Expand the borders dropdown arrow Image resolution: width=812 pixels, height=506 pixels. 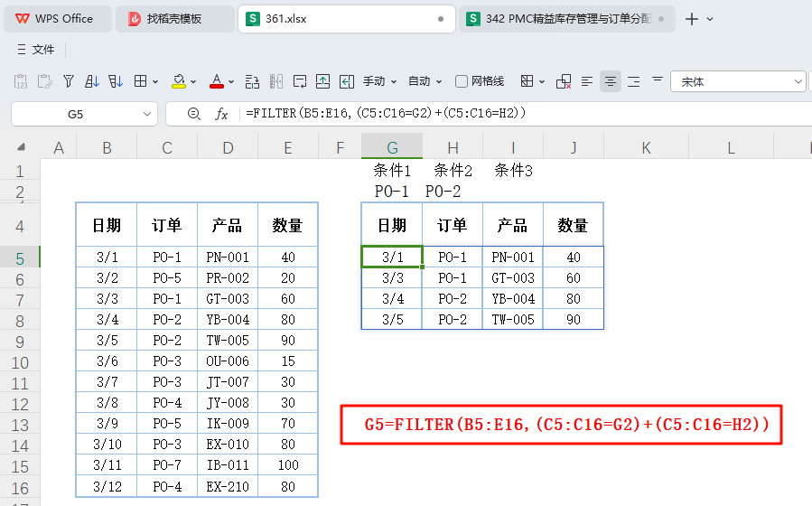point(154,82)
